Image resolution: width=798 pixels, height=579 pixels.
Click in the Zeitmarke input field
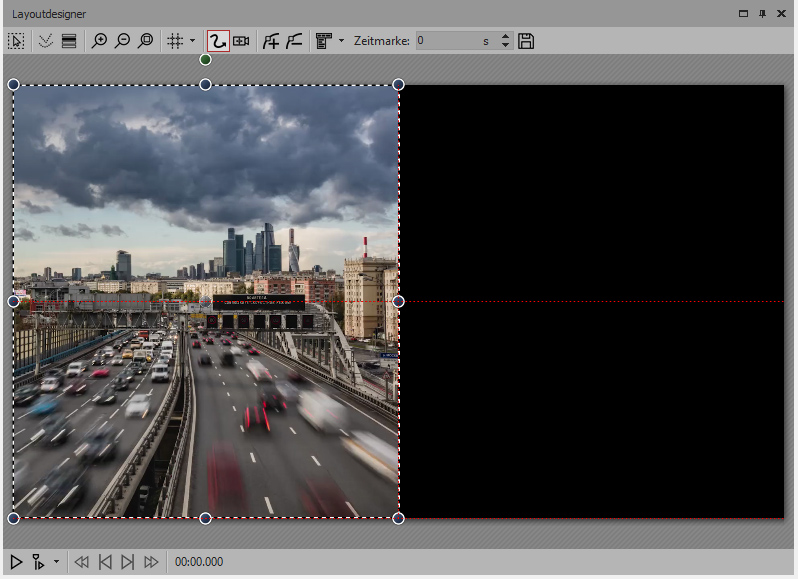point(445,41)
